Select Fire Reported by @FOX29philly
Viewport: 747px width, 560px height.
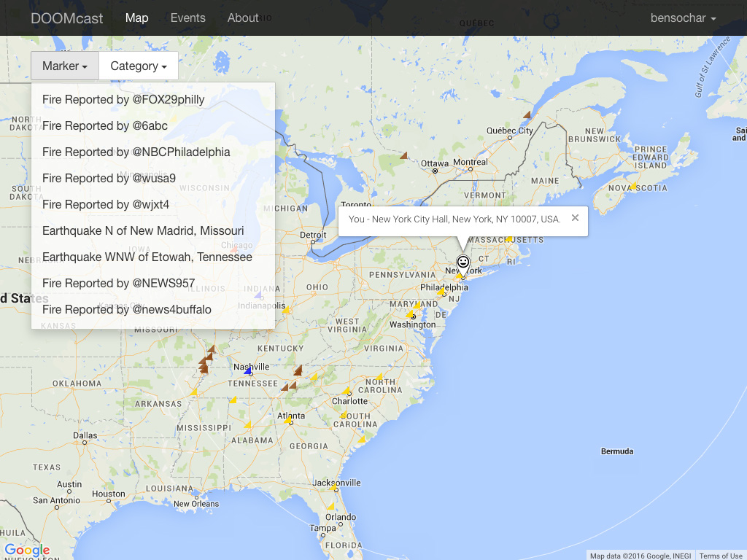[153, 99]
